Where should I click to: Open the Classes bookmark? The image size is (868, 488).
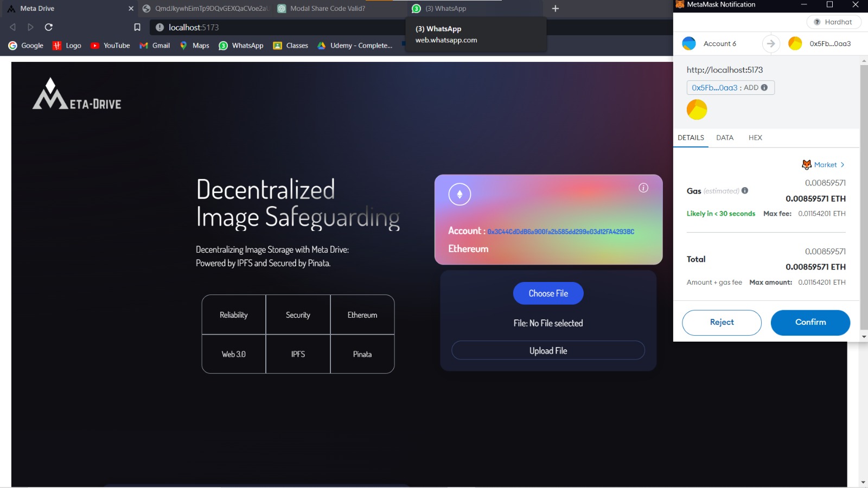pyautogui.click(x=290, y=46)
